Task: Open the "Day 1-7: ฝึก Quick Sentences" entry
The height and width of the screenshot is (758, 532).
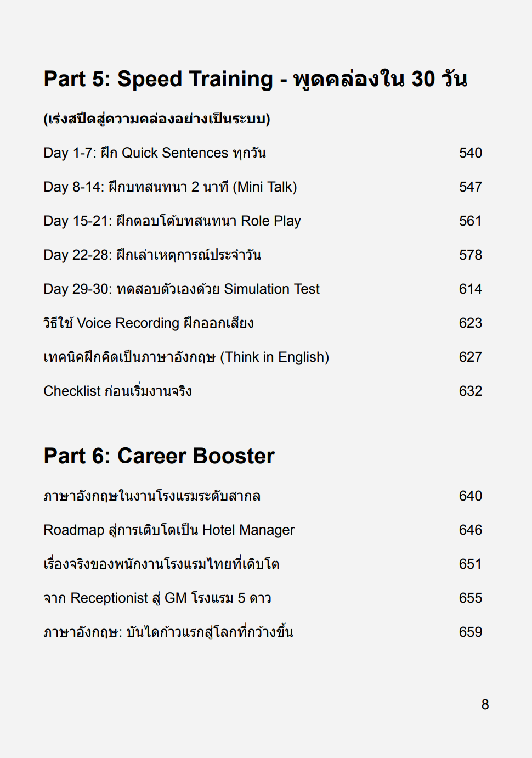Action: point(155,153)
